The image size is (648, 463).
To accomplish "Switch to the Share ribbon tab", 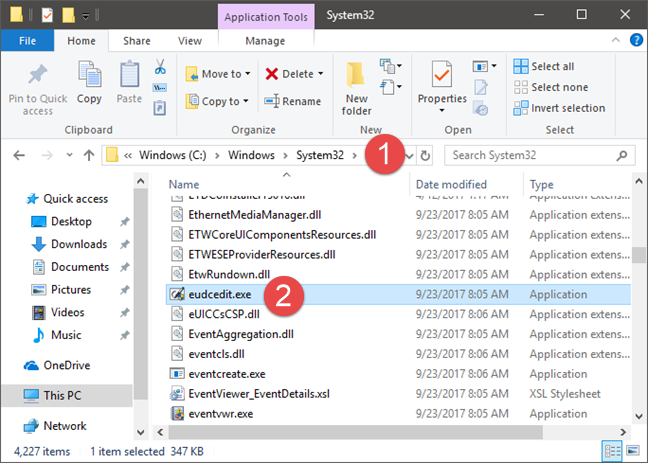I will (136, 41).
